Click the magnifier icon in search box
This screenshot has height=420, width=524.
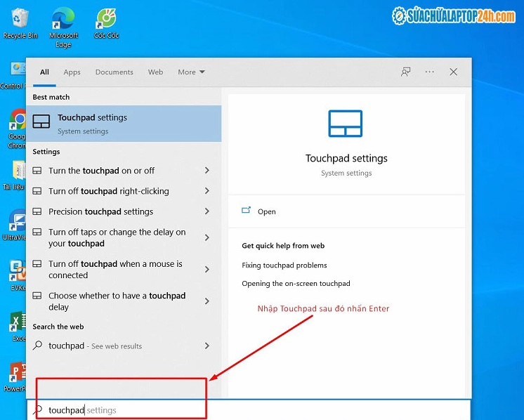[x=38, y=409]
